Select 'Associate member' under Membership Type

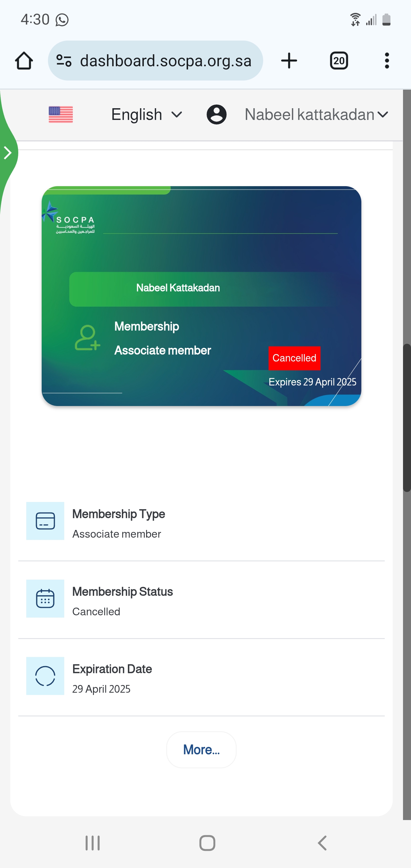(x=116, y=534)
